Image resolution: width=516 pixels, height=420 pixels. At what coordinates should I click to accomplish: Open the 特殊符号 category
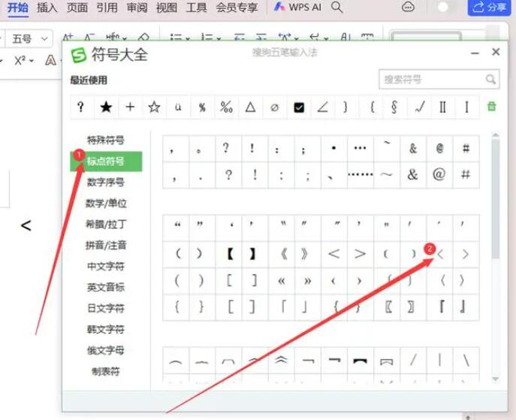[x=106, y=140]
